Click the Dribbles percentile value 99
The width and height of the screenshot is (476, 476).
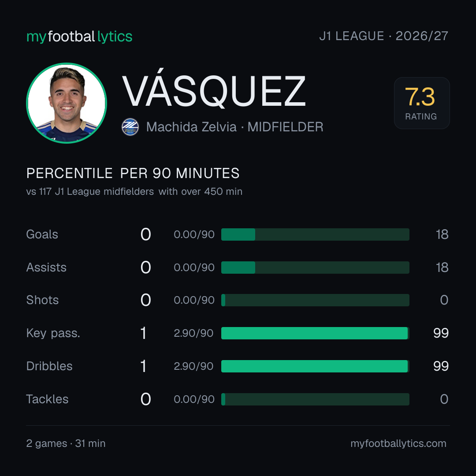(441, 366)
